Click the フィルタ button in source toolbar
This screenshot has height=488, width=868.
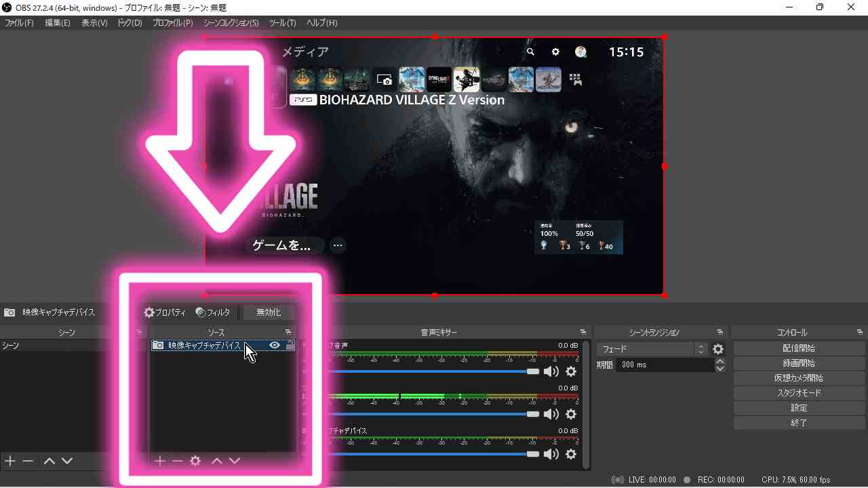(x=213, y=312)
